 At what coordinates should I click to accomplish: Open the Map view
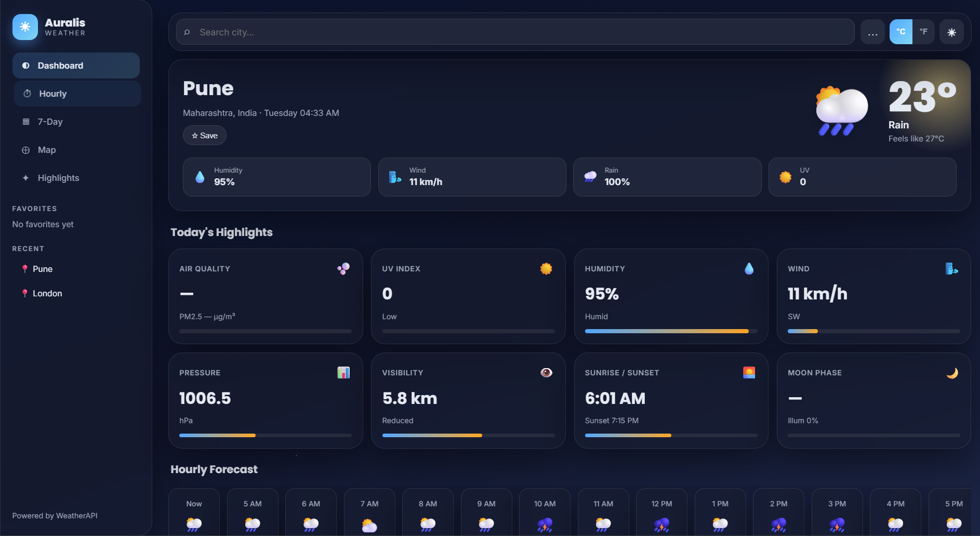pos(76,150)
